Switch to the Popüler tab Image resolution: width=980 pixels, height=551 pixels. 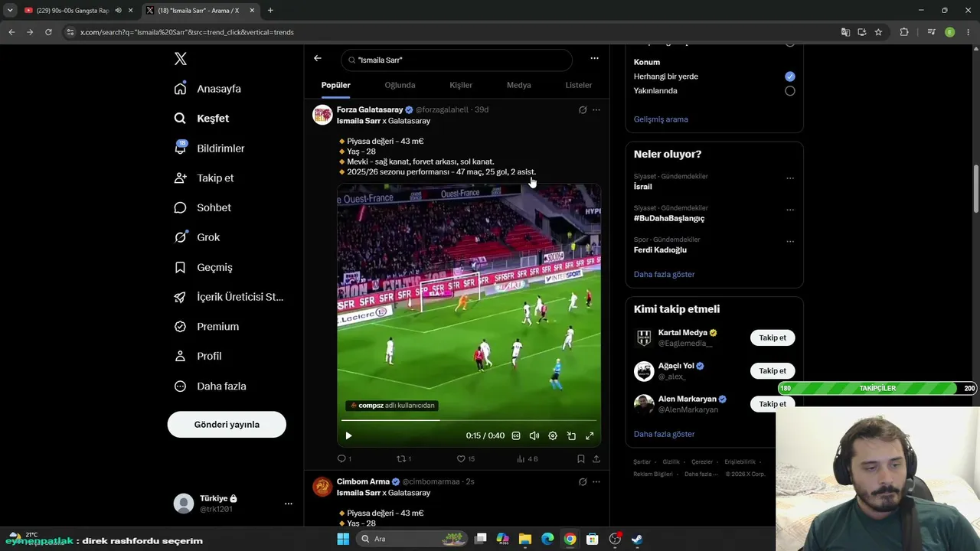[336, 85]
